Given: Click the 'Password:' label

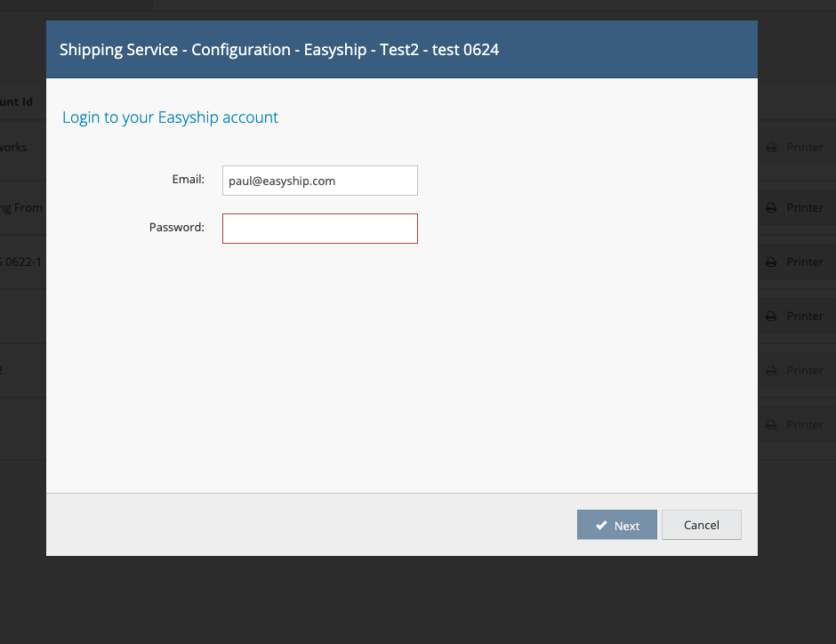Looking at the screenshot, I should pos(177,228).
